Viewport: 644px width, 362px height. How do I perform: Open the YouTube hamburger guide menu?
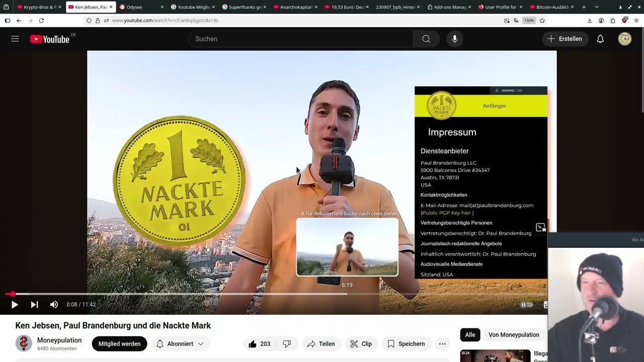click(x=15, y=39)
